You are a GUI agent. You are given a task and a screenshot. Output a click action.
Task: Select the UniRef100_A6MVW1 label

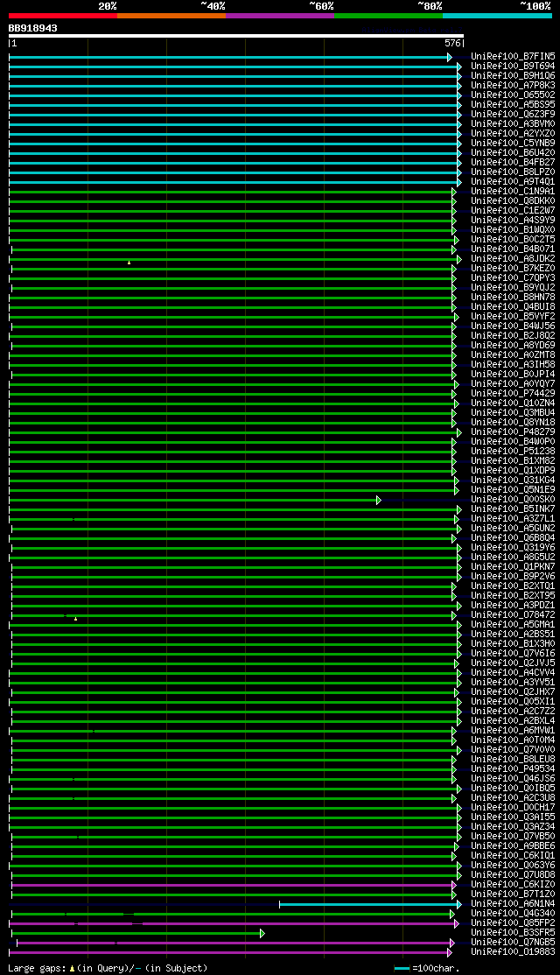513,730
